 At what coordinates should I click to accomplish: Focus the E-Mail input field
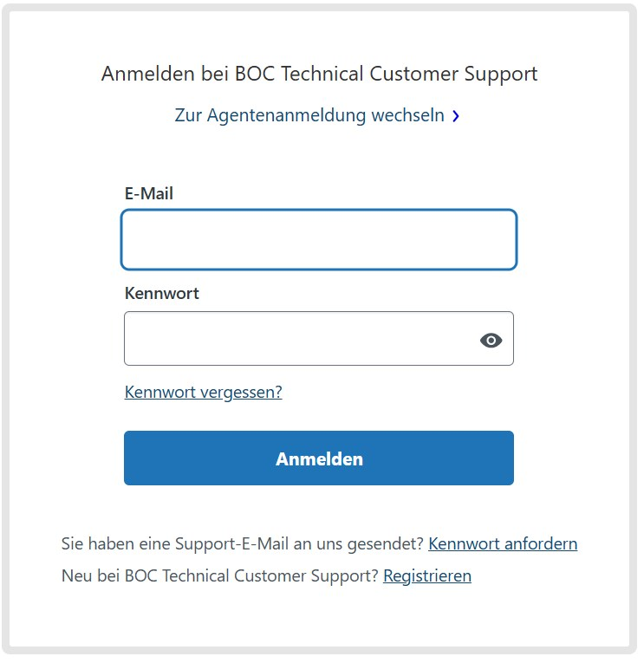[x=318, y=239]
